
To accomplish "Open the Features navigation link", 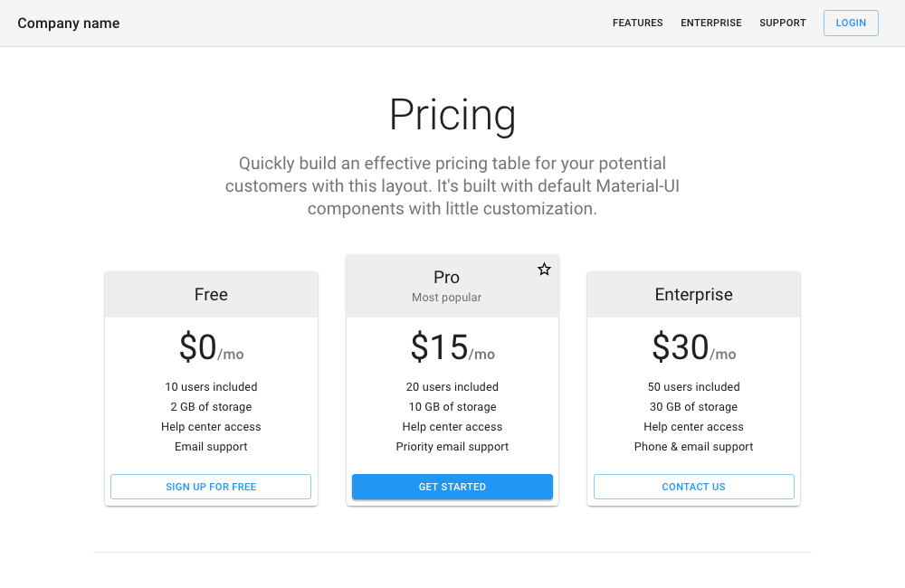I will [637, 24].
